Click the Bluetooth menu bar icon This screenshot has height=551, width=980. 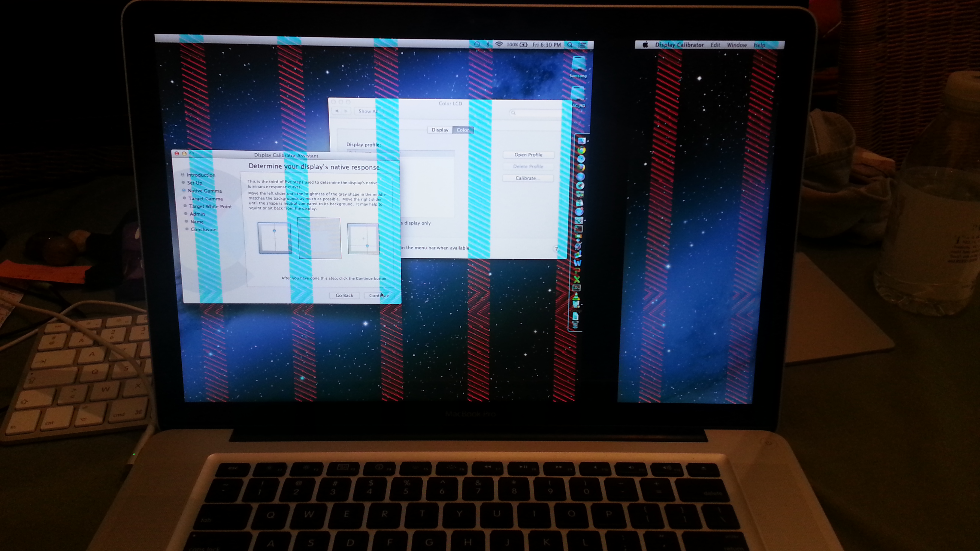tap(488, 44)
